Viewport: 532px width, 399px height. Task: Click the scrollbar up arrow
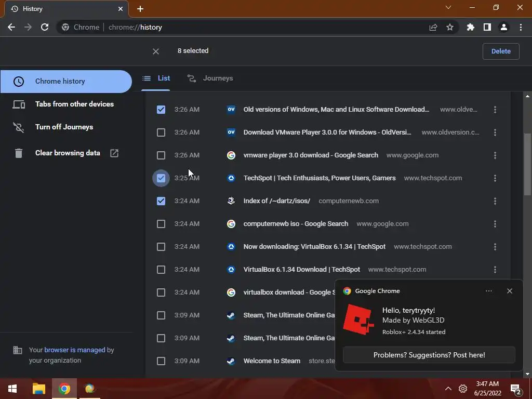tap(527, 96)
